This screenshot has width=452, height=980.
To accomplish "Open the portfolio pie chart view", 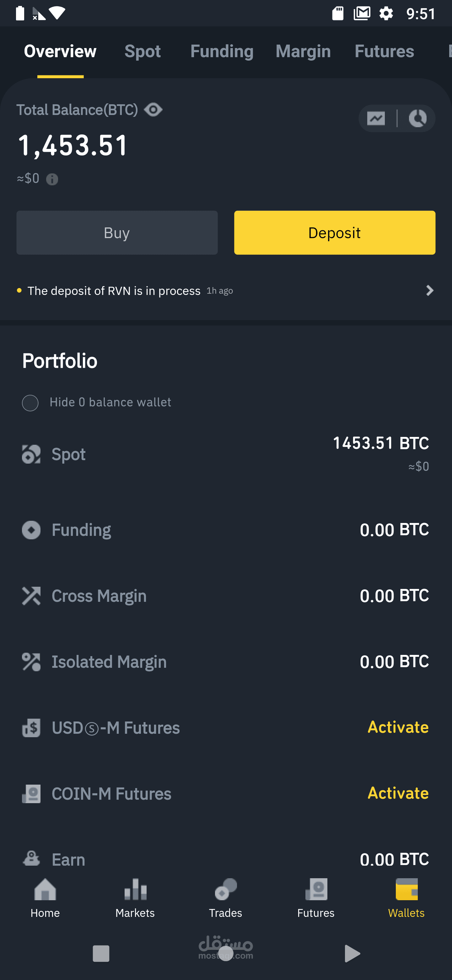I will [x=417, y=119].
